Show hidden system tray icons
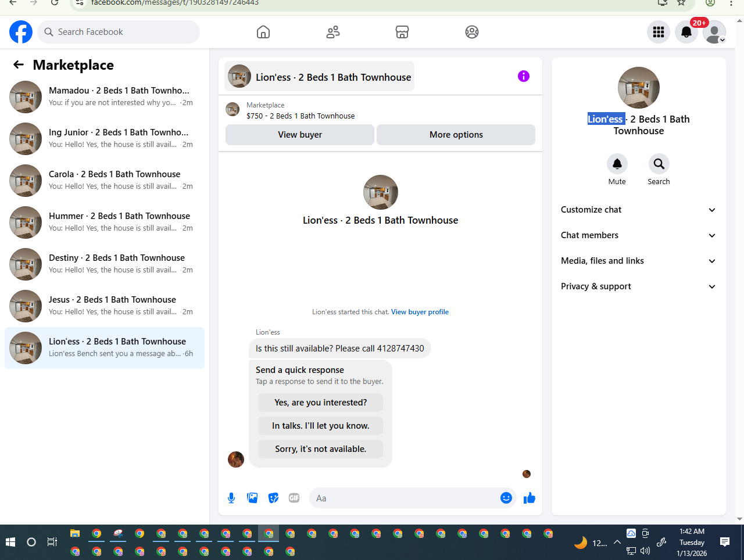This screenshot has width=744, height=560. [x=617, y=542]
